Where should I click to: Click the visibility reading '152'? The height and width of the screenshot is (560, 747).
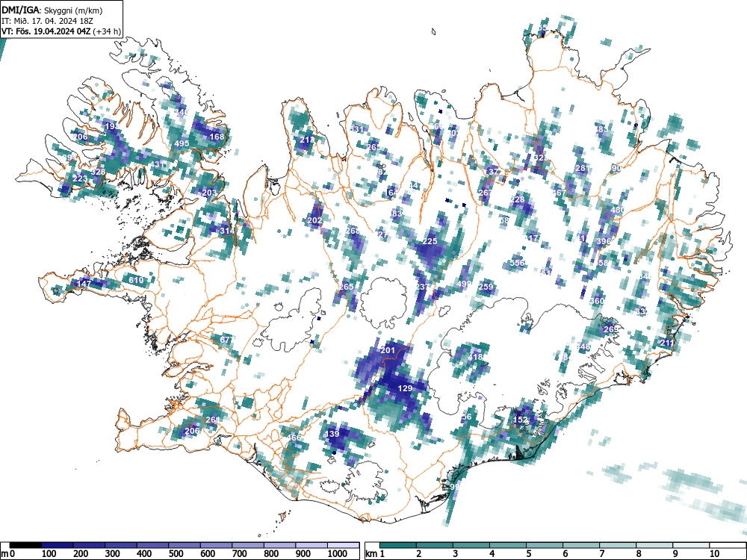[520, 420]
